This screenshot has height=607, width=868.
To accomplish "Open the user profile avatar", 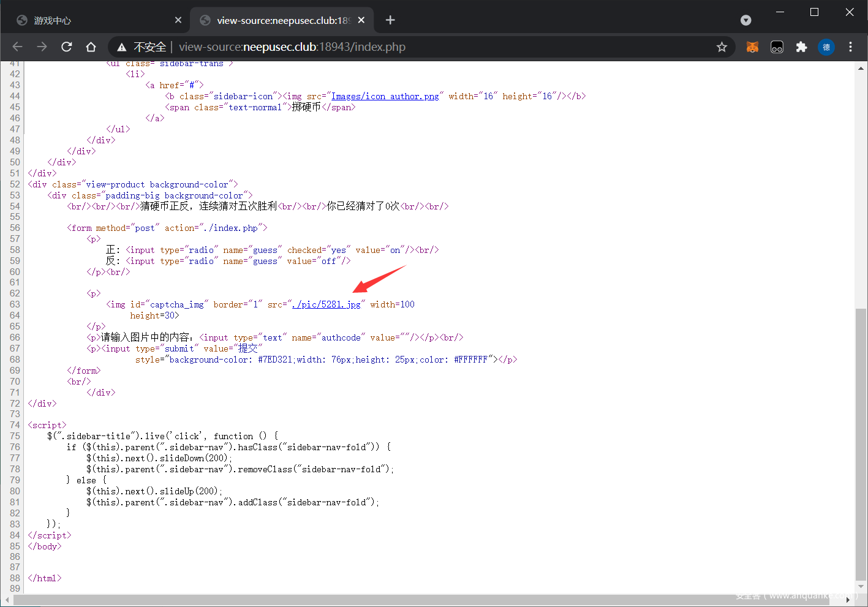I will (826, 47).
